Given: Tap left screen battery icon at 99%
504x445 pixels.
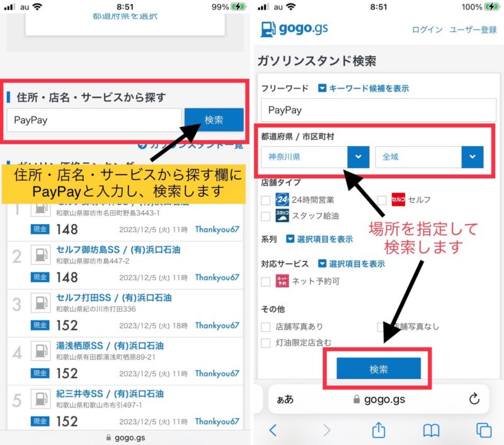Looking at the screenshot, I should [x=239, y=7].
